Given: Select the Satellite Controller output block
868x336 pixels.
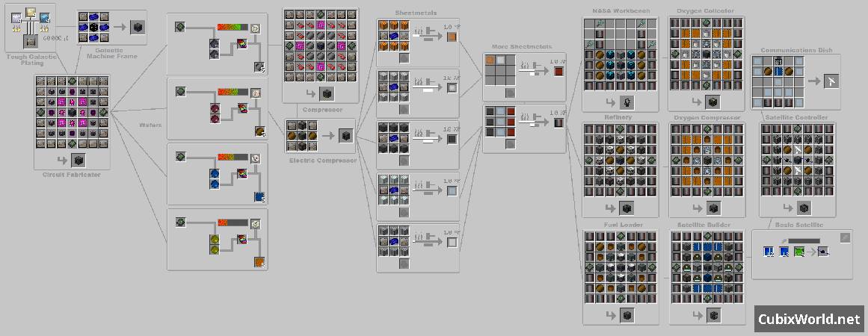Looking at the screenshot, I should 804,208.
